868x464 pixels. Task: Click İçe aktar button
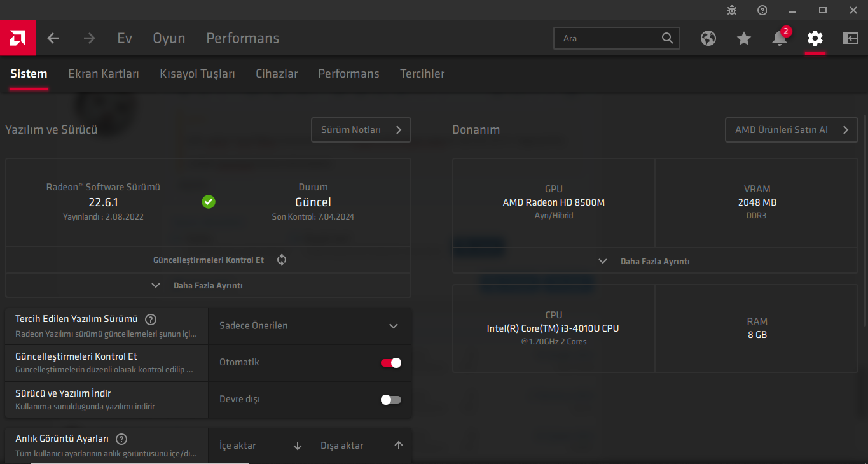point(259,446)
